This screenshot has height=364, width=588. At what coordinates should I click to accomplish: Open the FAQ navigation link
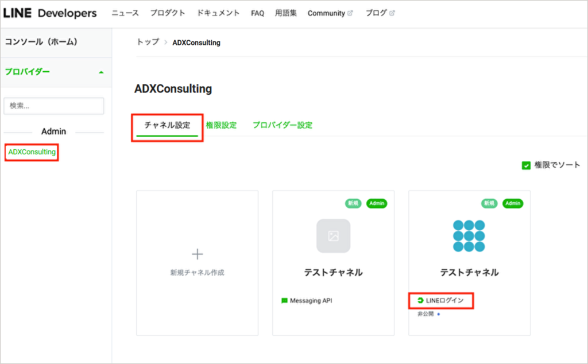(x=257, y=13)
